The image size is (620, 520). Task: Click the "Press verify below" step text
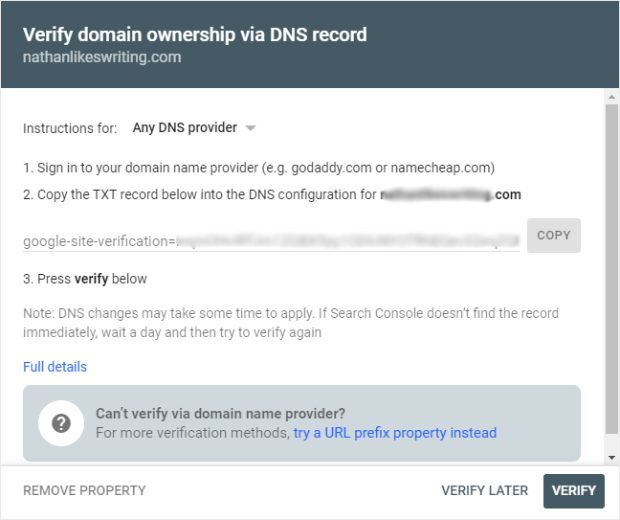(85, 279)
